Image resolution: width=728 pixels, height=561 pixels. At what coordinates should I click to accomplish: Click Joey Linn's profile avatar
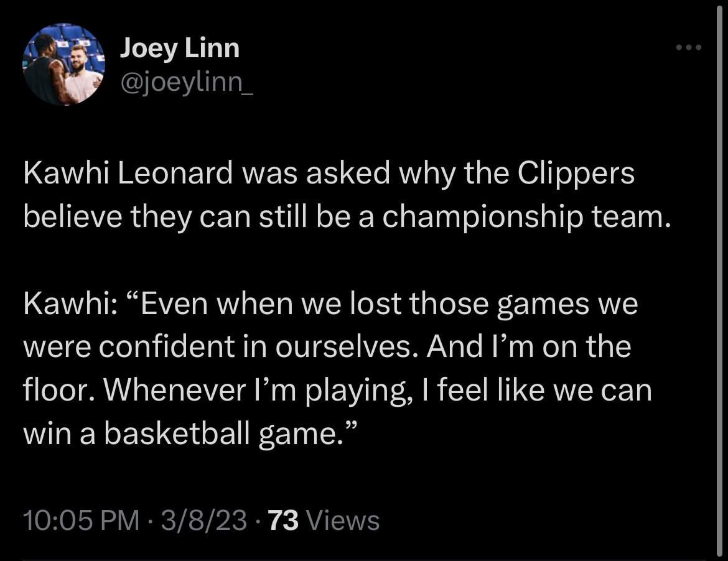[62, 65]
